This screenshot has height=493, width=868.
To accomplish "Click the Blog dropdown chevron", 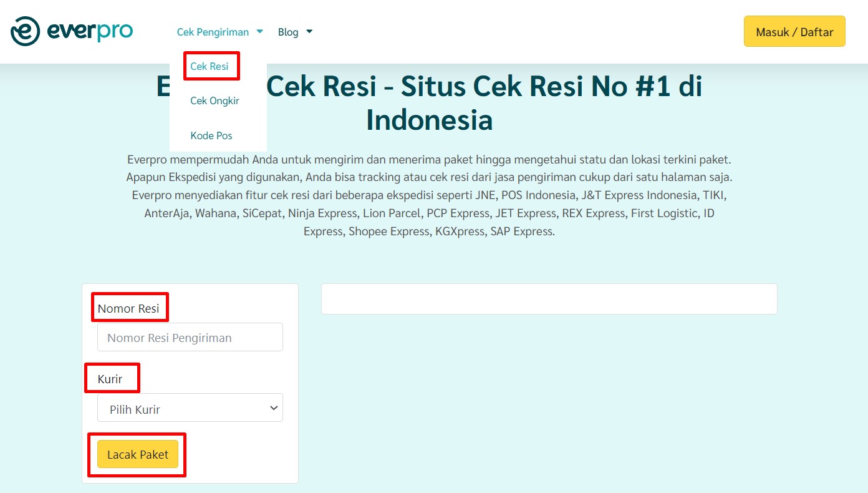I will click(x=309, y=31).
